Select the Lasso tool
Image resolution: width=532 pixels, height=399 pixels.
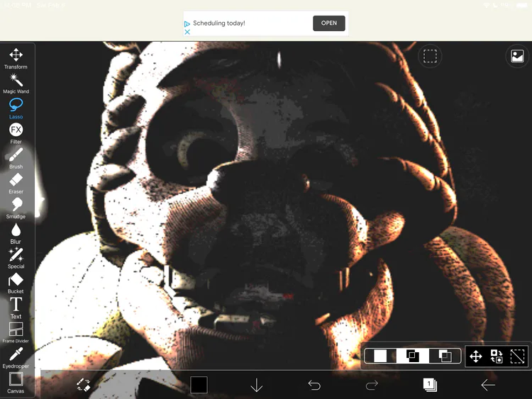point(16,108)
